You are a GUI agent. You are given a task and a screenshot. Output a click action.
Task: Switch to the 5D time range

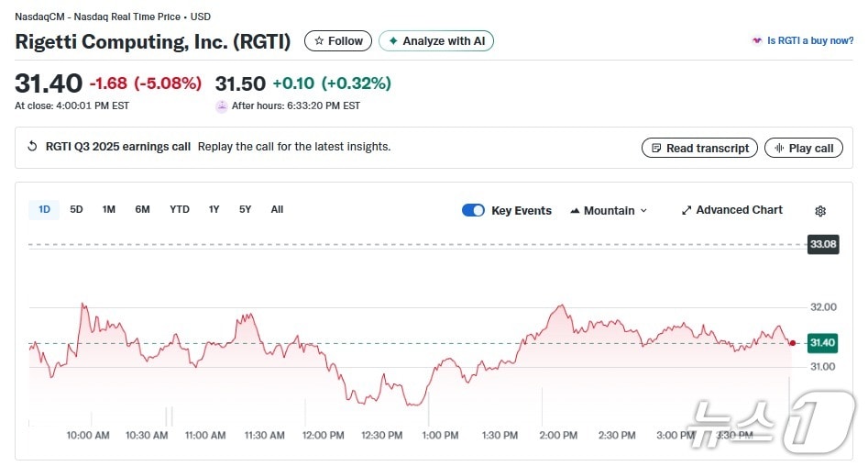pos(76,209)
